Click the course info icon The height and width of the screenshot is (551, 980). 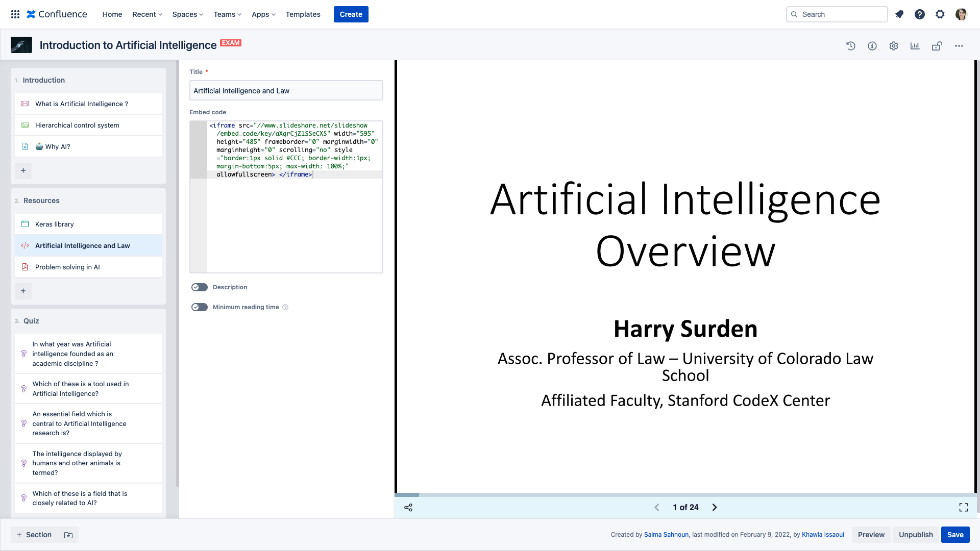[872, 46]
